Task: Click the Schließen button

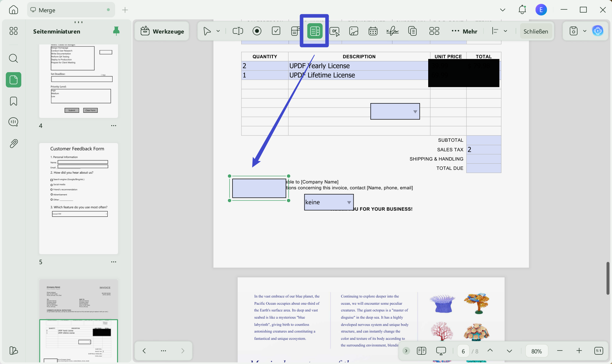Action: coord(536,31)
